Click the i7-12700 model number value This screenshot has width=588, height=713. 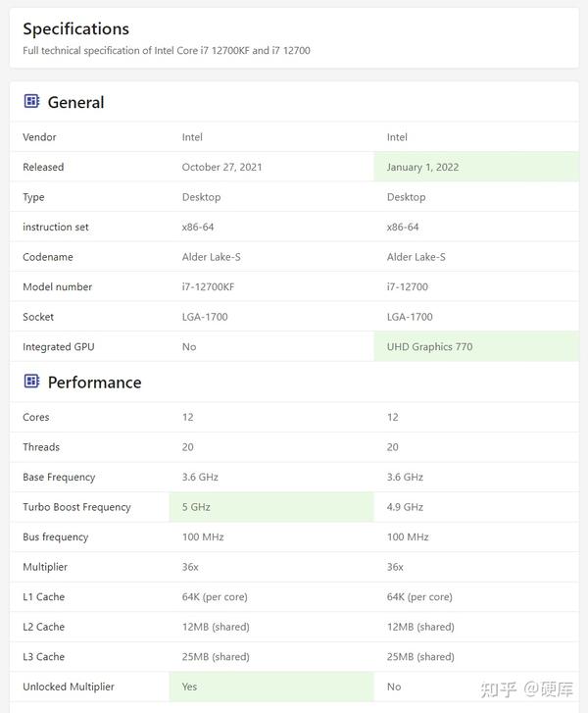point(407,286)
